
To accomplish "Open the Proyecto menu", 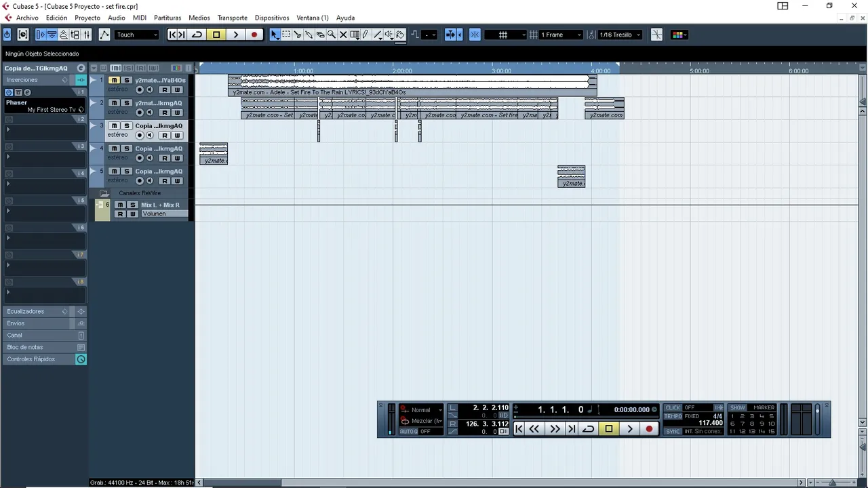I will click(87, 18).
